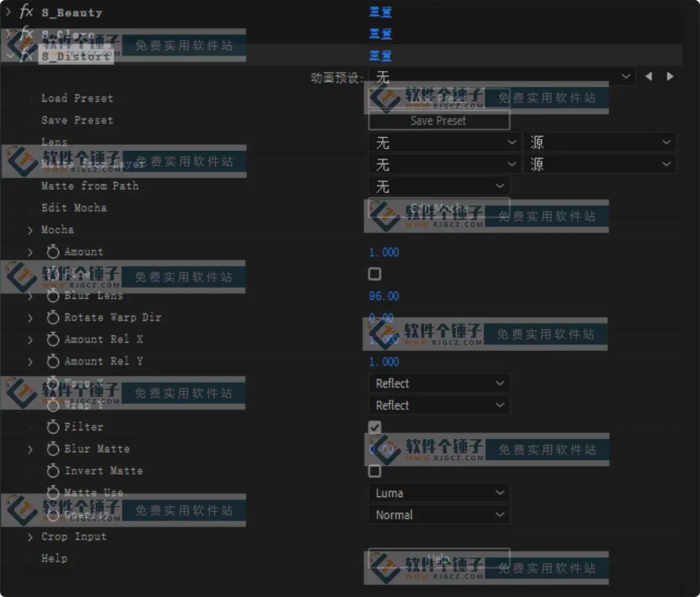The height and width of the screenshot is (597, 700).
Task: Open Matte from Layer 源 dropdown
Action: 600,165
